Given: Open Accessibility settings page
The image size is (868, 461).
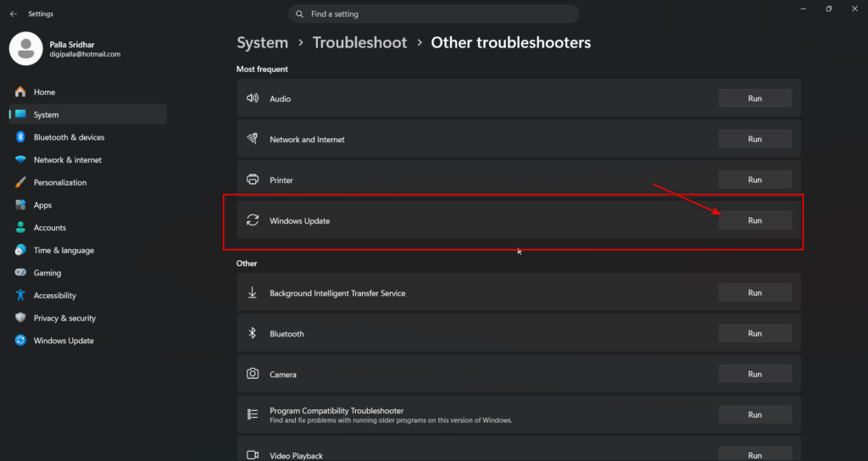Looking at the screenshot, I should click(88, 296).
